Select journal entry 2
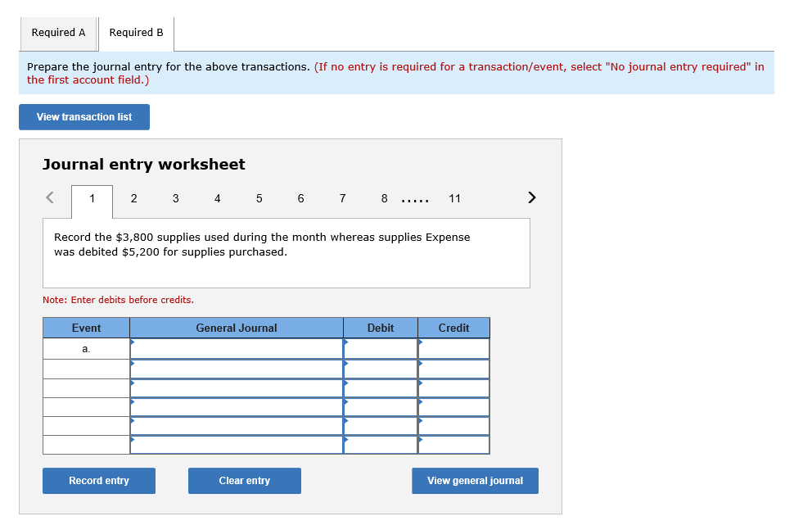Viewport: 812px width, 530px height. tap(133, 198)
